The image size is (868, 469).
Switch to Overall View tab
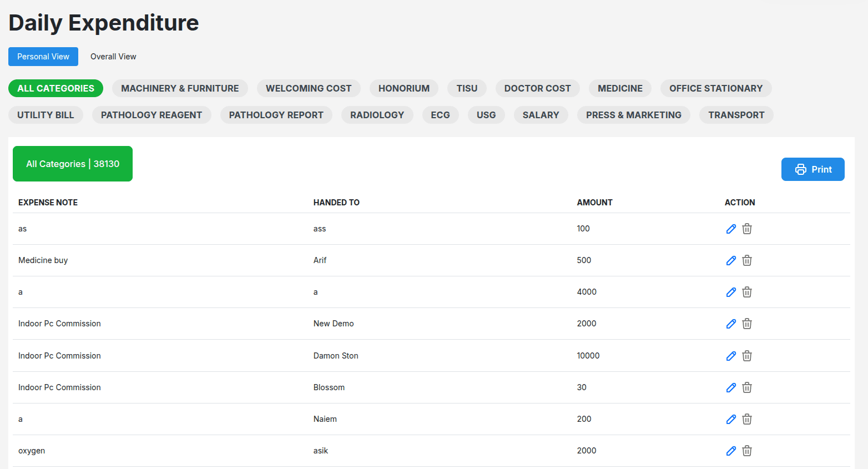tap(113, 57)
